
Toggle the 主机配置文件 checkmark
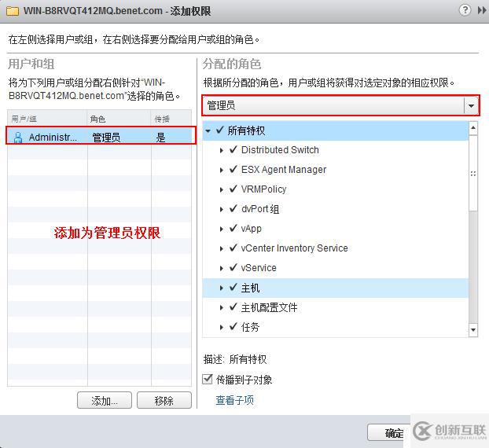pyautogui.click(x=233, y=307)
